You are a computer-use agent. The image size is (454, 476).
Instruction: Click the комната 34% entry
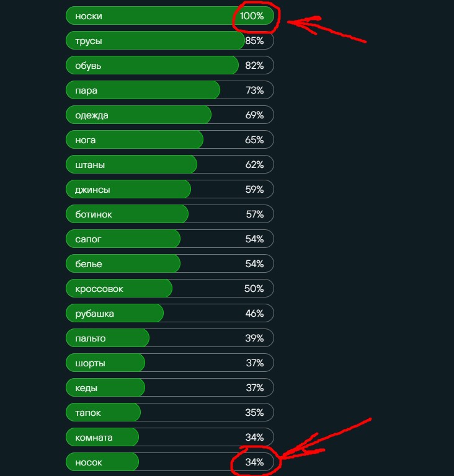point(169,437)
